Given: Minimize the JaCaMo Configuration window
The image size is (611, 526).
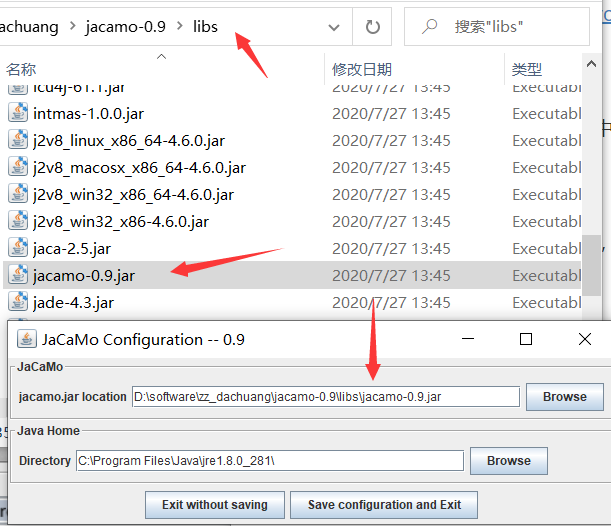Looking at the screenshot, I should coord(468,339).
